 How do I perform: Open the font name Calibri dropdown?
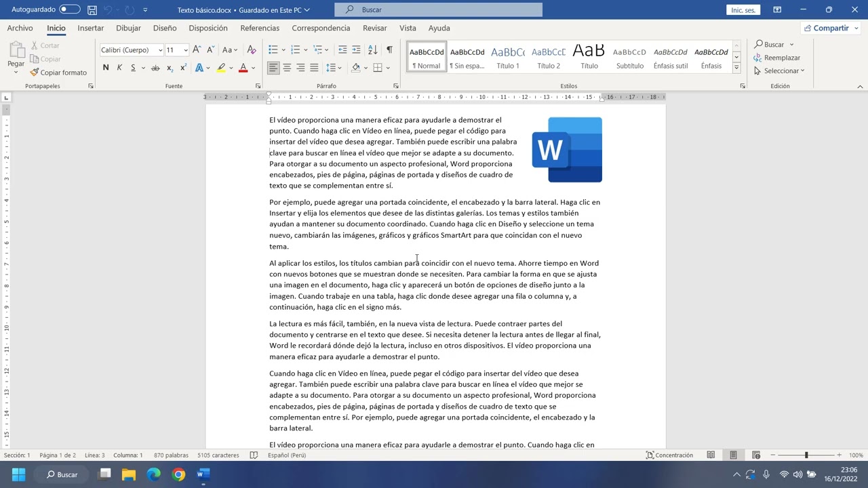[x=160, y=50]
